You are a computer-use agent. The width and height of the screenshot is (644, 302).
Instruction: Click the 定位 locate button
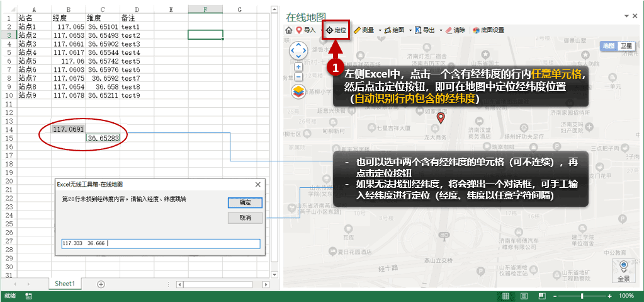coord(336,30)
